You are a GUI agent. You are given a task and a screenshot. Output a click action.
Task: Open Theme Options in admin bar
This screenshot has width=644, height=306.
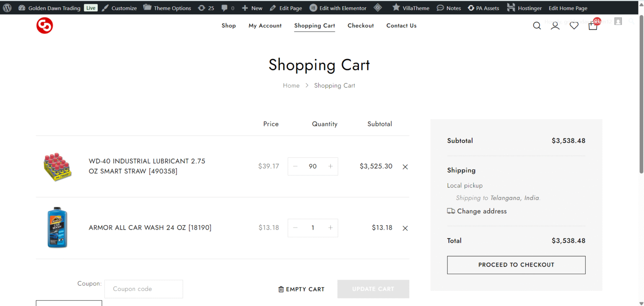tap(167, 8)
